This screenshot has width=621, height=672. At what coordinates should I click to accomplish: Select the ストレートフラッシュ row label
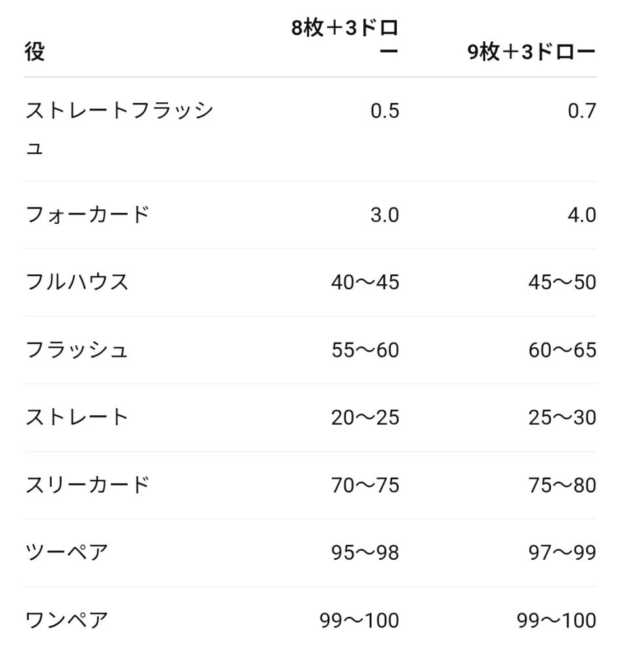coord(119,129)
